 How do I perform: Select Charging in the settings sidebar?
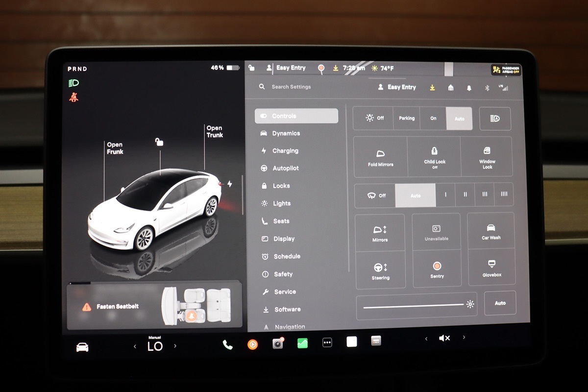click(x=285, y=151)
